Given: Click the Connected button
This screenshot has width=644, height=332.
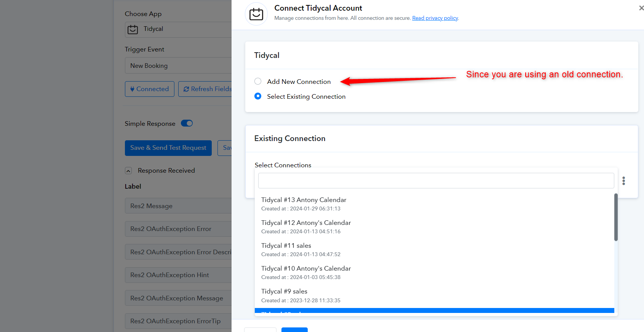Looking at the screenshot, I should [x=150, y=89].
